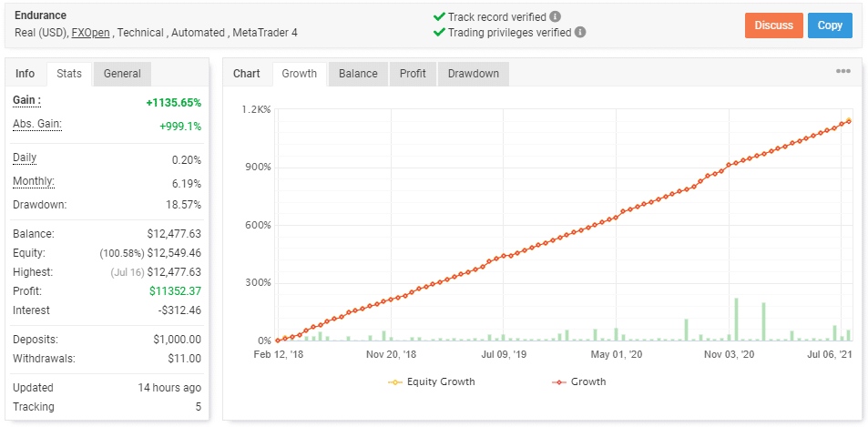Click the 18.57% drawdown value
The width and height of the screenshot is (868, 427).
click(183, 205)
